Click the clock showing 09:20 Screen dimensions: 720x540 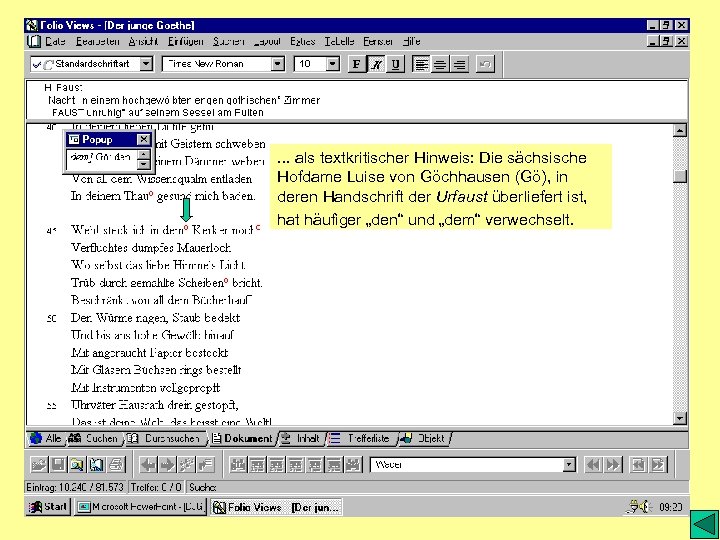tap(670, 507)
